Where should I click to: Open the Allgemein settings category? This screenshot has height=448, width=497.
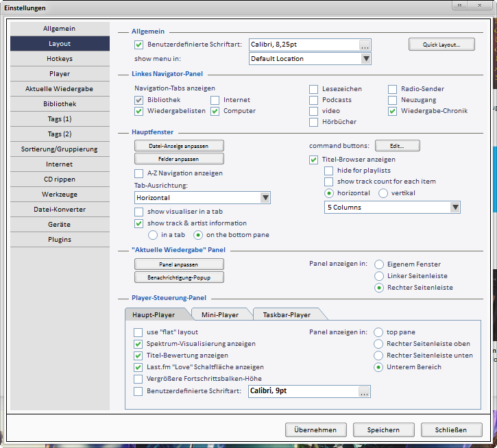point(60,29)
